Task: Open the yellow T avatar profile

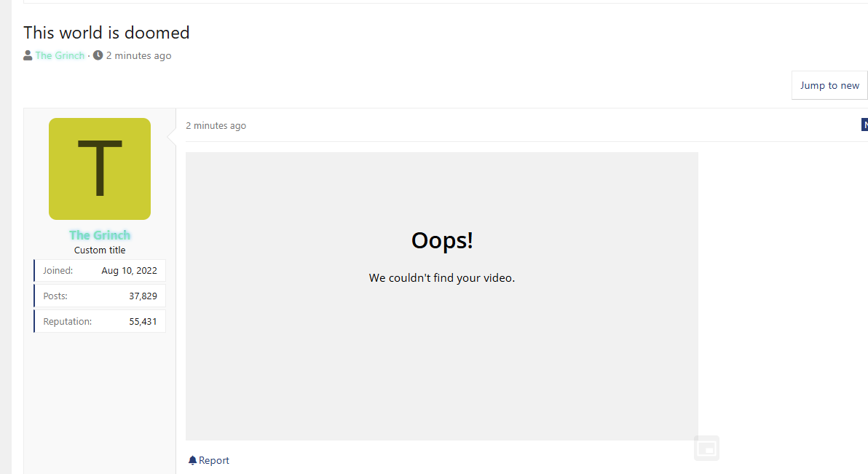Action: coord(100,169)
